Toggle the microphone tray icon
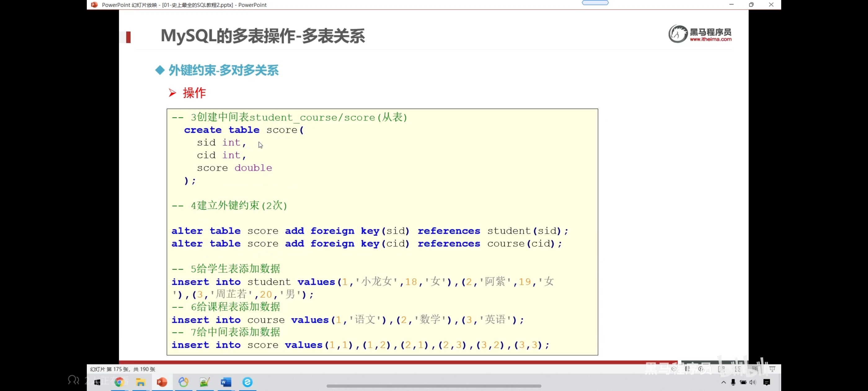The image size is (868, 391). point(733,382)
